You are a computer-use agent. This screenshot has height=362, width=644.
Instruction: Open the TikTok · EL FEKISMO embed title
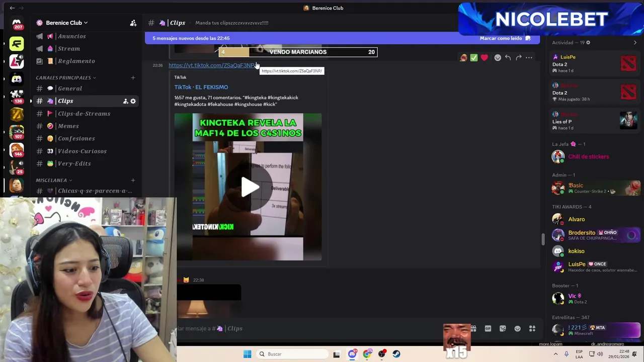(x=201, y=87)
